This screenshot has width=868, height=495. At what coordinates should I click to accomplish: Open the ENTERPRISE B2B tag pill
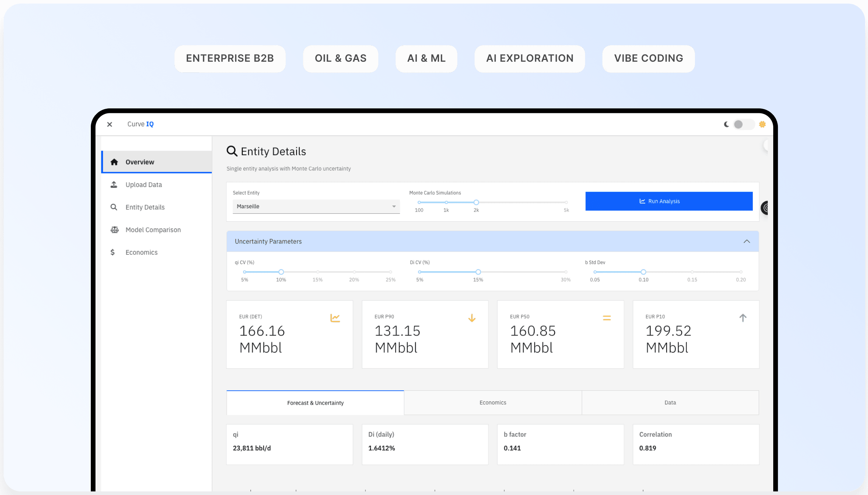[x=230, y=58]
